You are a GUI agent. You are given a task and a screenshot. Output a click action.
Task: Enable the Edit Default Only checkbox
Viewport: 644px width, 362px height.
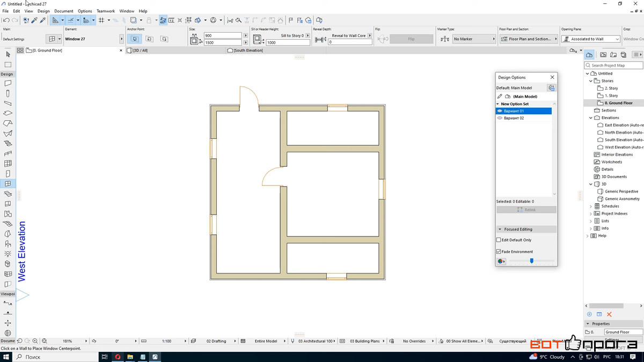pos(499,240)
